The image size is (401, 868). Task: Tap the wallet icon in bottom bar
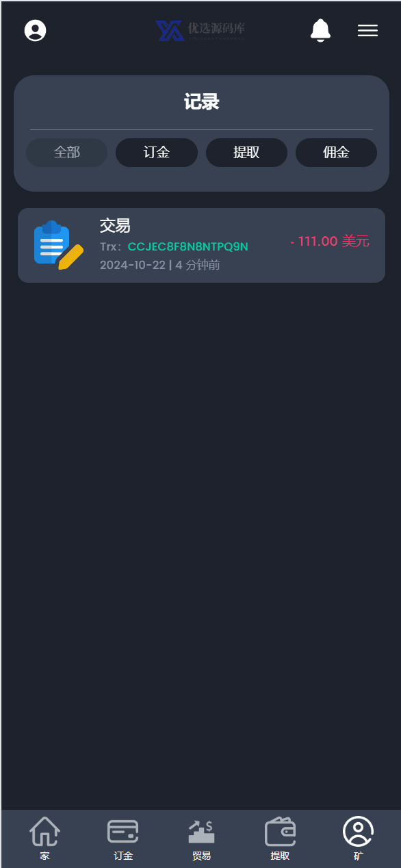280,831
